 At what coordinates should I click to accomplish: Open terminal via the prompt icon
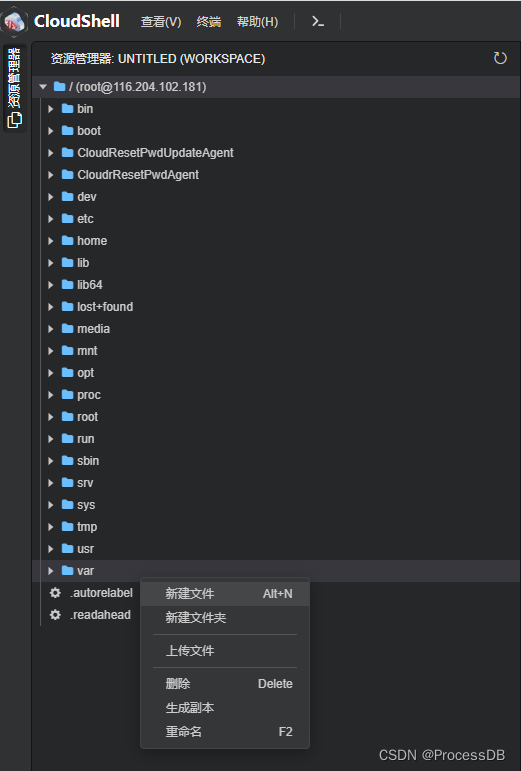click(x=318, y=21)
